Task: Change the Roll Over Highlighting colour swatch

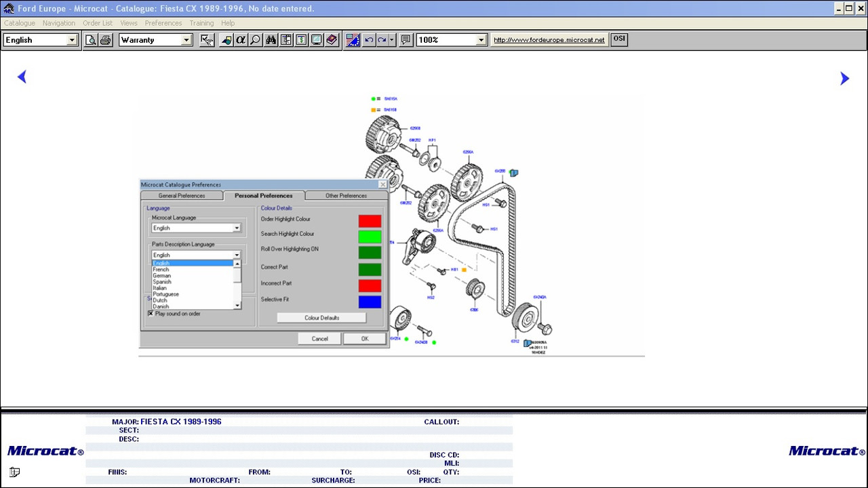Action: point(370,253)
